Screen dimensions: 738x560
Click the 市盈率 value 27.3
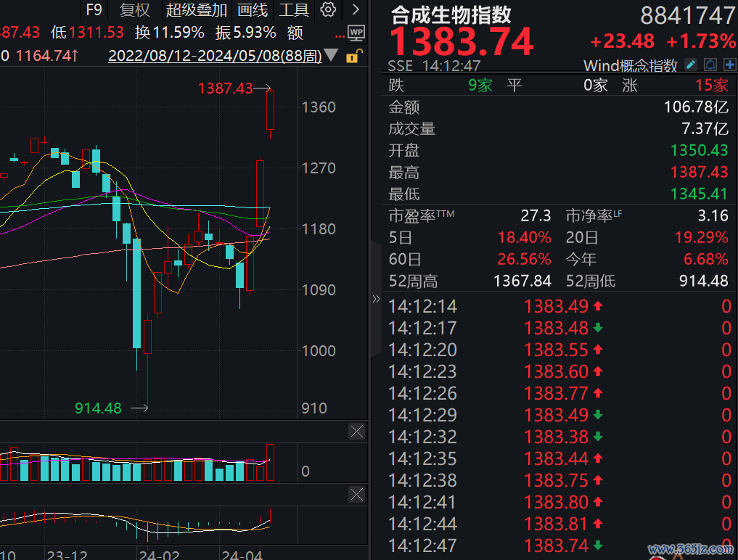pyautogui.click(x=536, y=215)
